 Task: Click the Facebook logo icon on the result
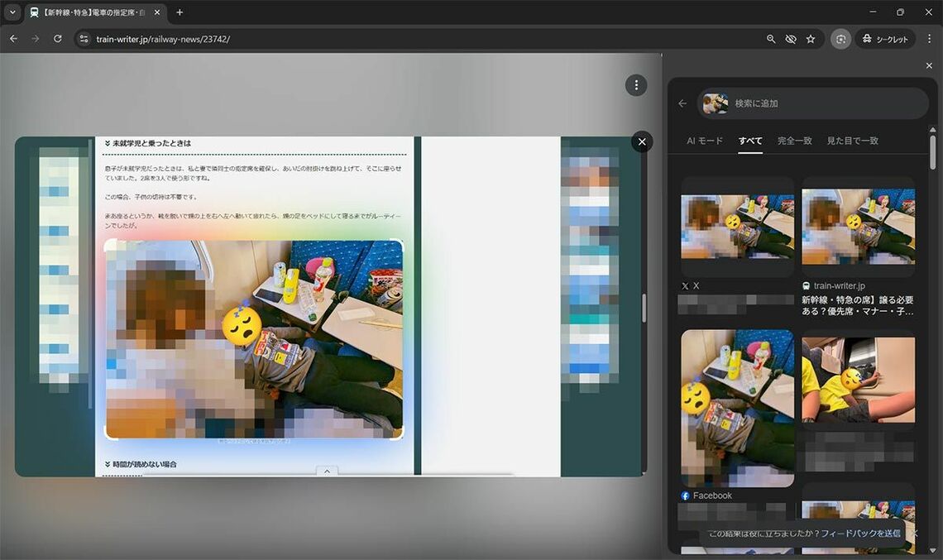[684, 495]
